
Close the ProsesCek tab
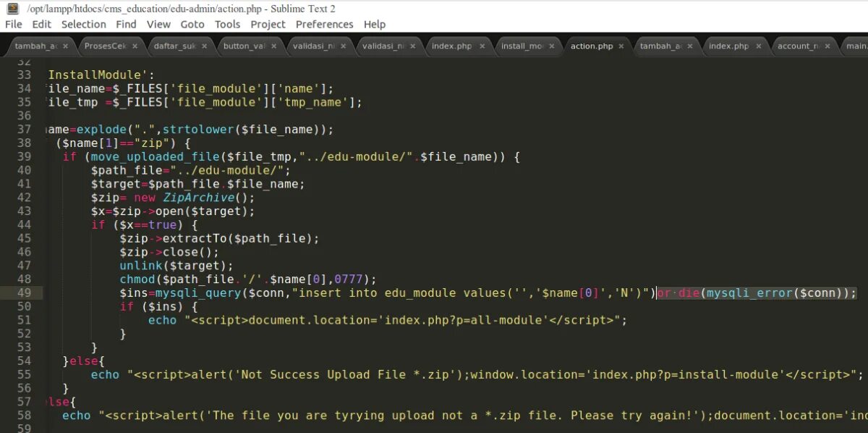(135, 46)
